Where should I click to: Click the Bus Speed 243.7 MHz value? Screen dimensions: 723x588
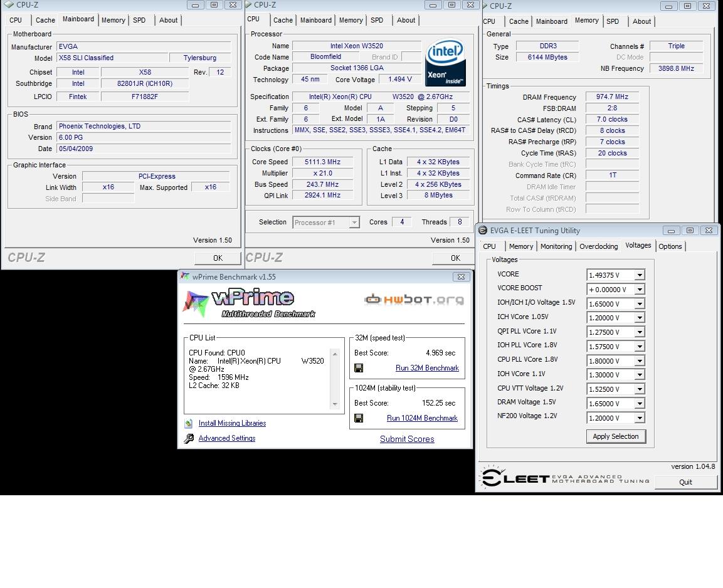tap(323, 184)
